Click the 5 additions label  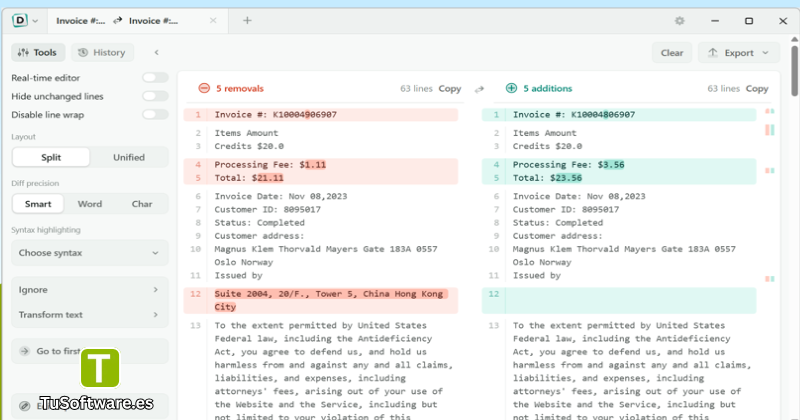coord(547,88)
